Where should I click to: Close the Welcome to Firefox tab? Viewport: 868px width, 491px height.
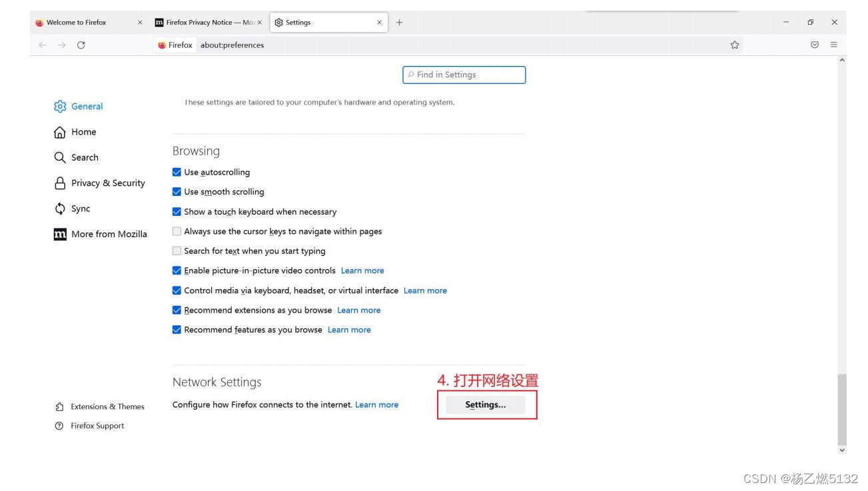(x=140, y=23)
